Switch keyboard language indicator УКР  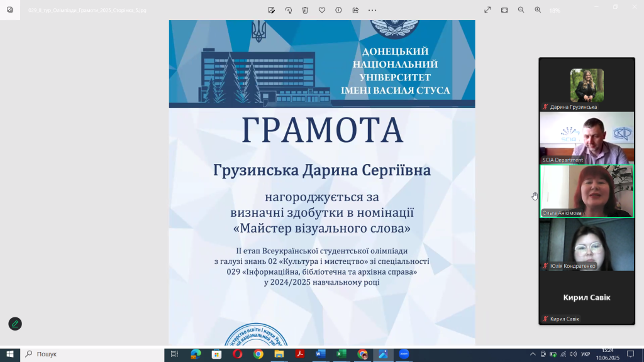586,354
